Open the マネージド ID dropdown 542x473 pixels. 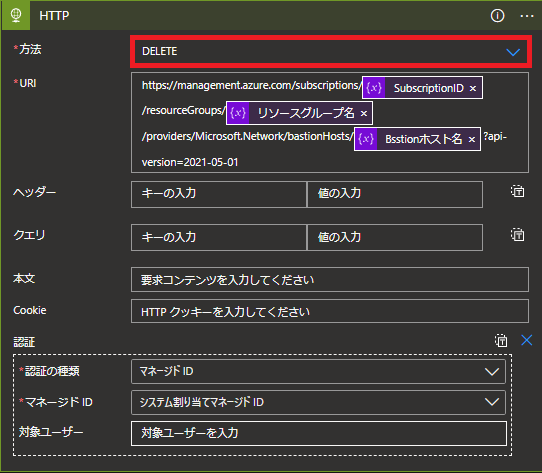(318, 402)
